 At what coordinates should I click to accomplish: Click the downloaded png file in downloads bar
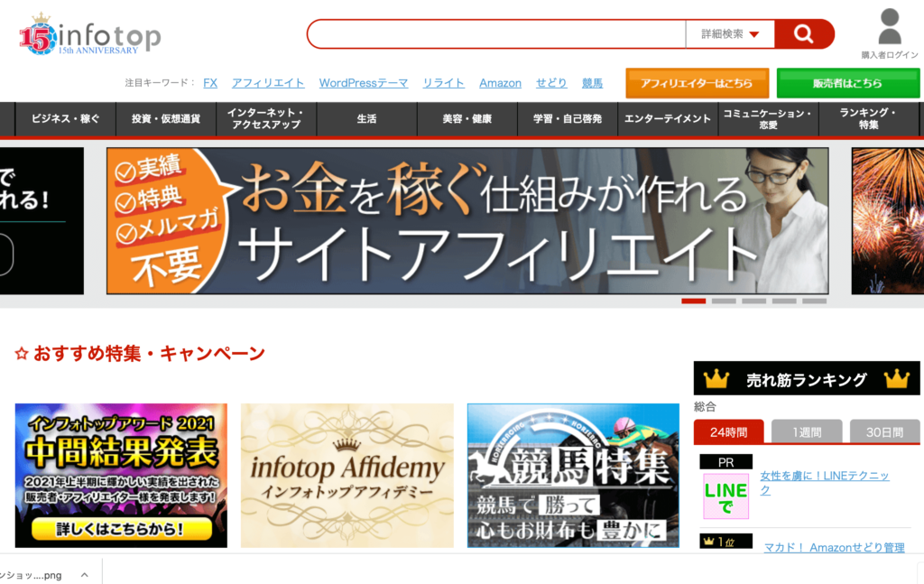[x=32, y=575]
